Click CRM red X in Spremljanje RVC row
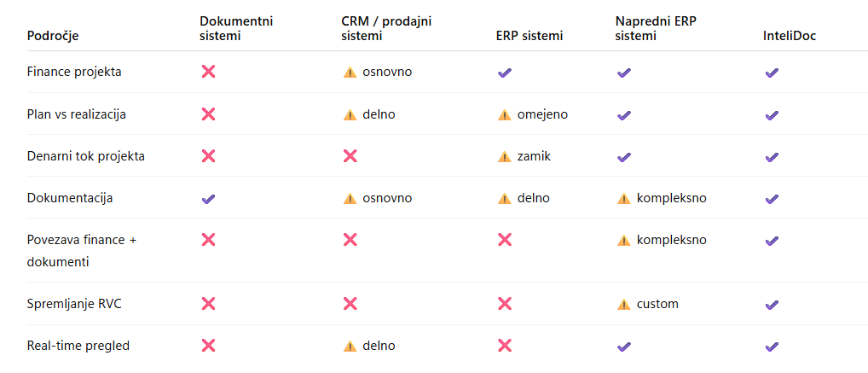 pos(350,304)
